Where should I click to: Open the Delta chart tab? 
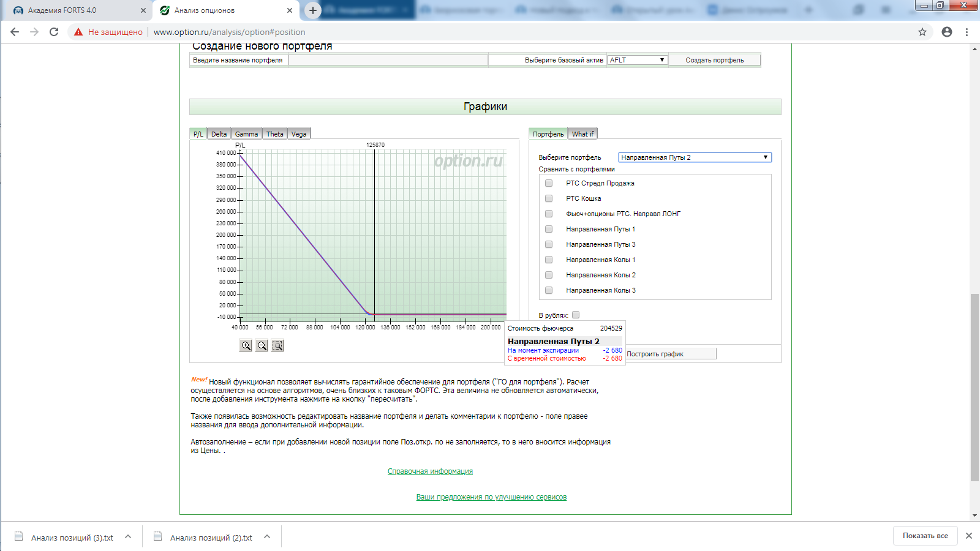[219, 134]
